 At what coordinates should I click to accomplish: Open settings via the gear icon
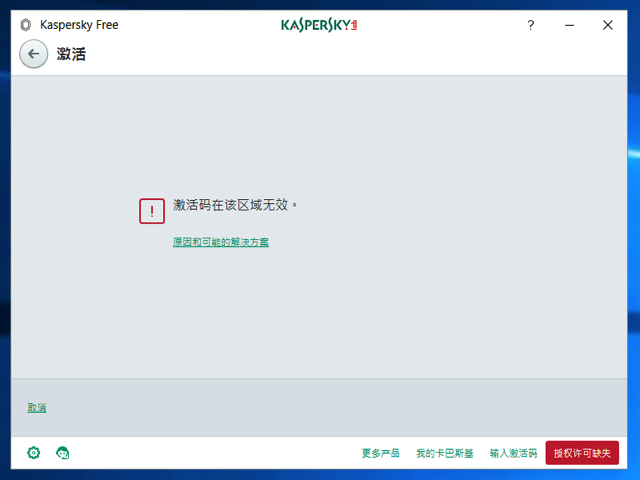[x=33, y=453]
